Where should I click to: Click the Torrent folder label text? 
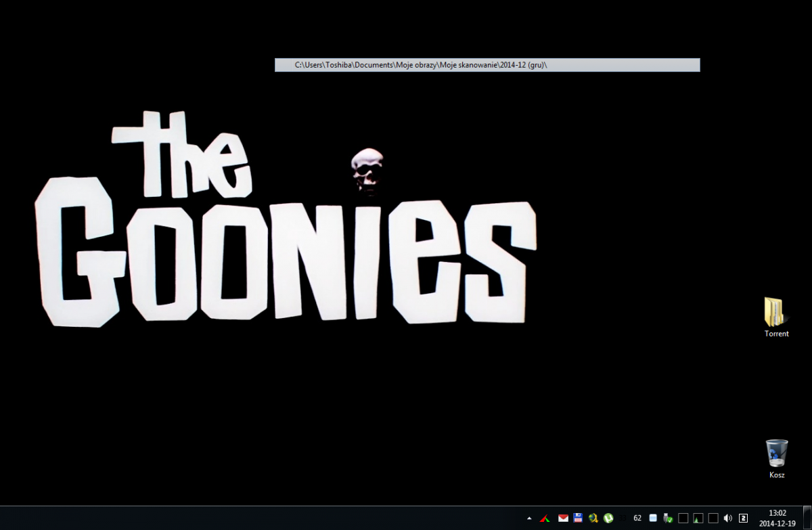pos(777,334)
